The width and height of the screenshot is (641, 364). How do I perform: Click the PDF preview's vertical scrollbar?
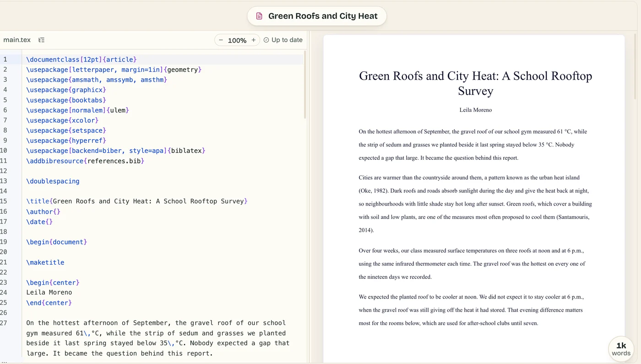(x=635, y=67)
